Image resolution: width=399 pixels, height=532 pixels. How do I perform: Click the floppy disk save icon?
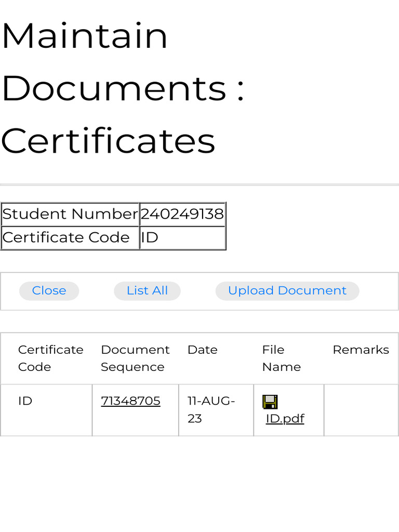pyautogui.click(x=270, y=402)
